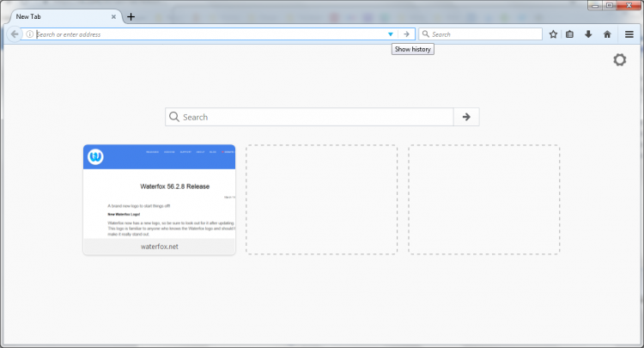Click the Go arrow in address bar
The image size is (644, 348).
(406, 34)
